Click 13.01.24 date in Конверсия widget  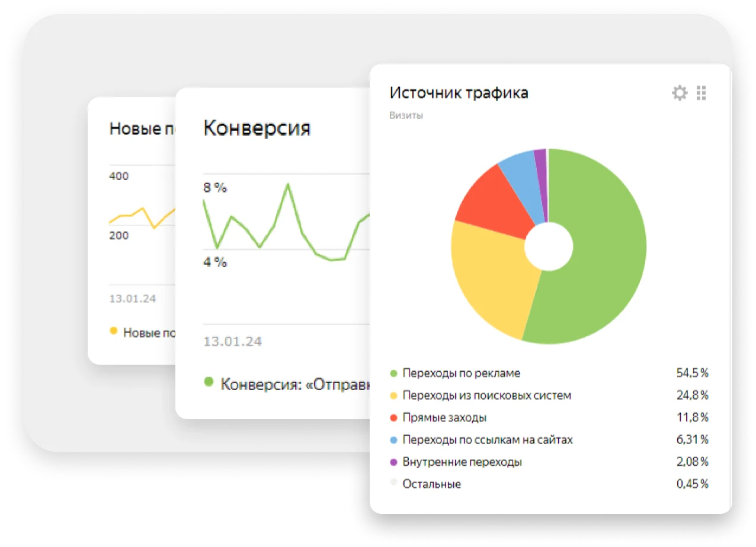pyautogui.click(x=232, y=342)
